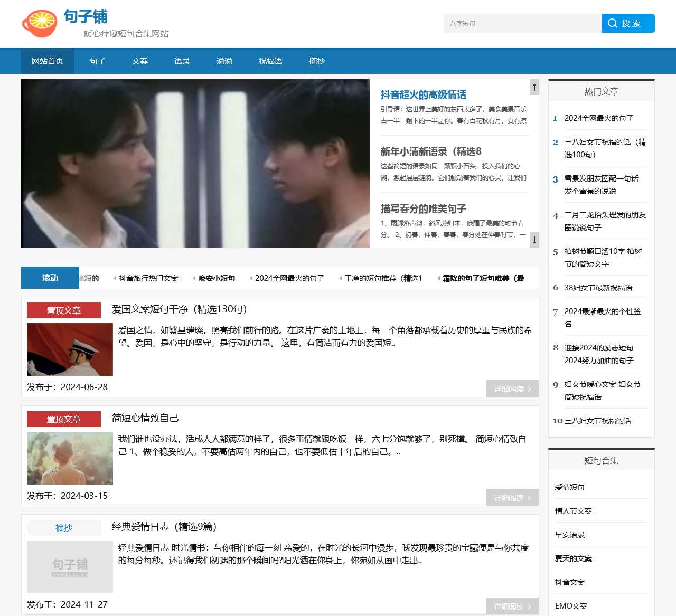Open the 摘抄 nav menu item
The width and height of the screenshot is (676, 616).
[317, 61]
